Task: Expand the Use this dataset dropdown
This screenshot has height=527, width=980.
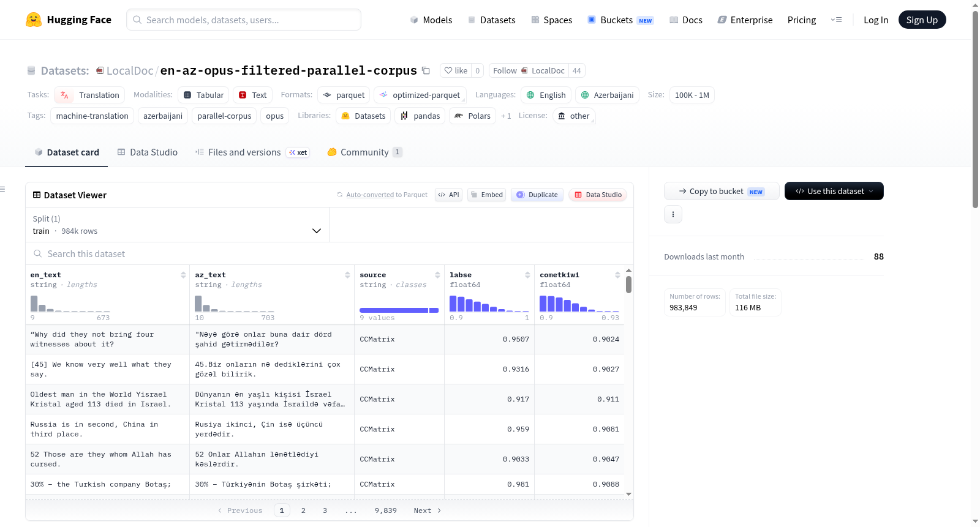Action: point(834,191)
